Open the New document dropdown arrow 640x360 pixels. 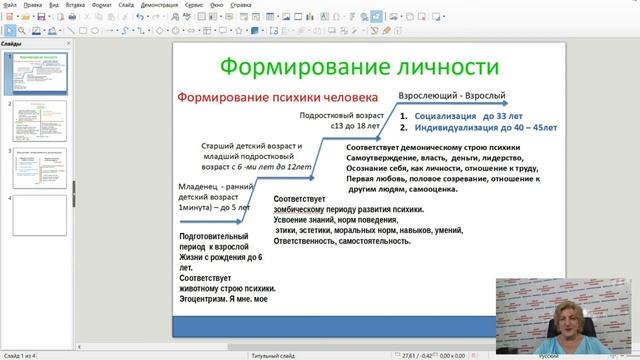[18, 17]
